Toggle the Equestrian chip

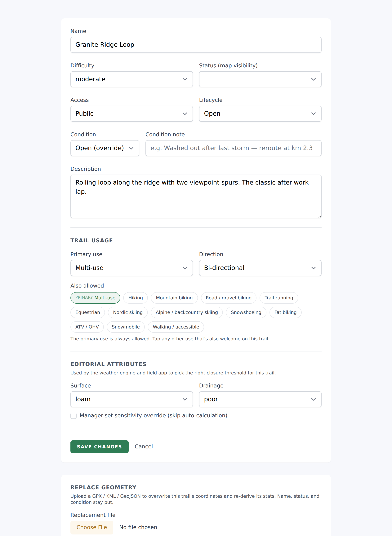coord(87,312)
